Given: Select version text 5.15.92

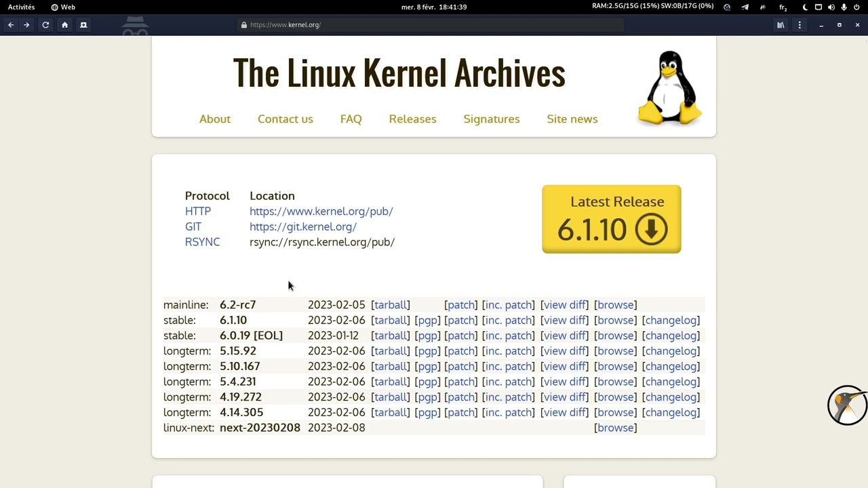Looking at the screenshot, I should click(238, 351).
